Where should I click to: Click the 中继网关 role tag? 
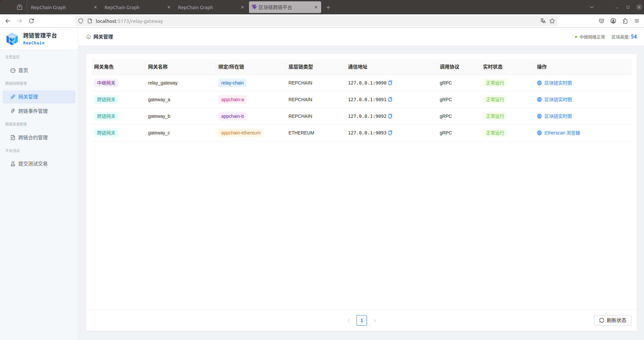106,83
